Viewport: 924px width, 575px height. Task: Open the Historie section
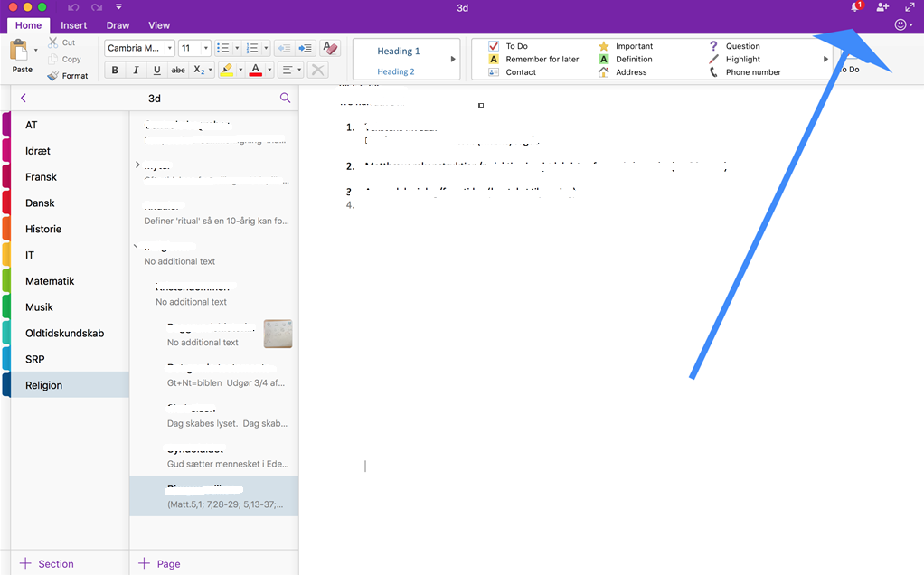[71, 229]
